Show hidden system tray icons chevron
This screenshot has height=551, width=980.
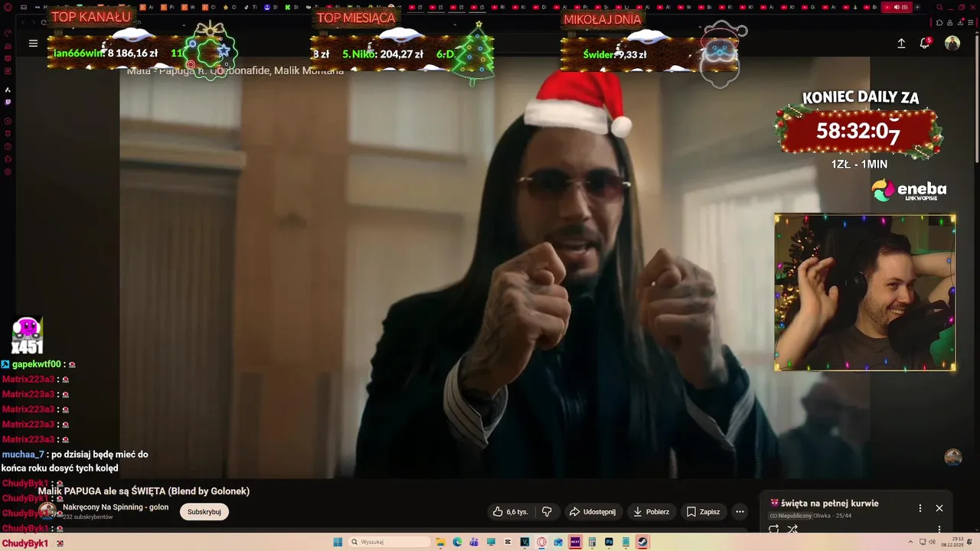910,542
